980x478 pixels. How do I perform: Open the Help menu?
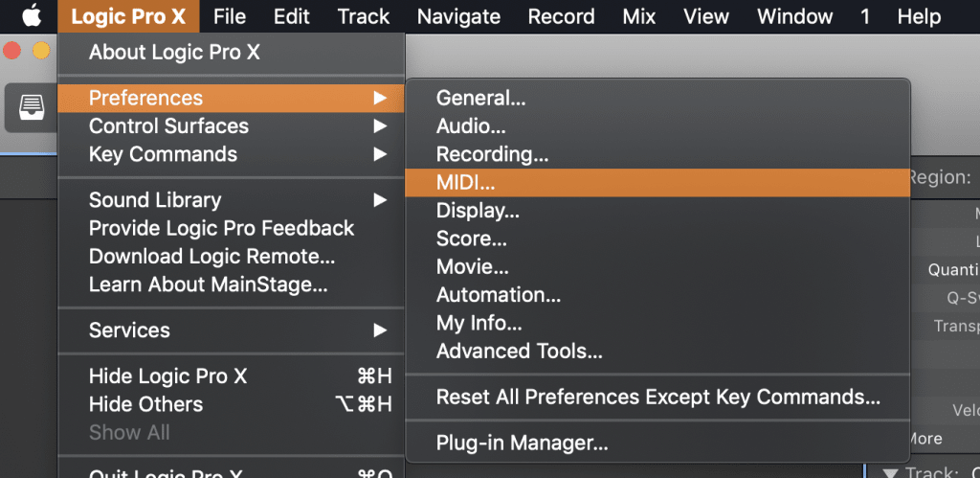tap(919, 16)
